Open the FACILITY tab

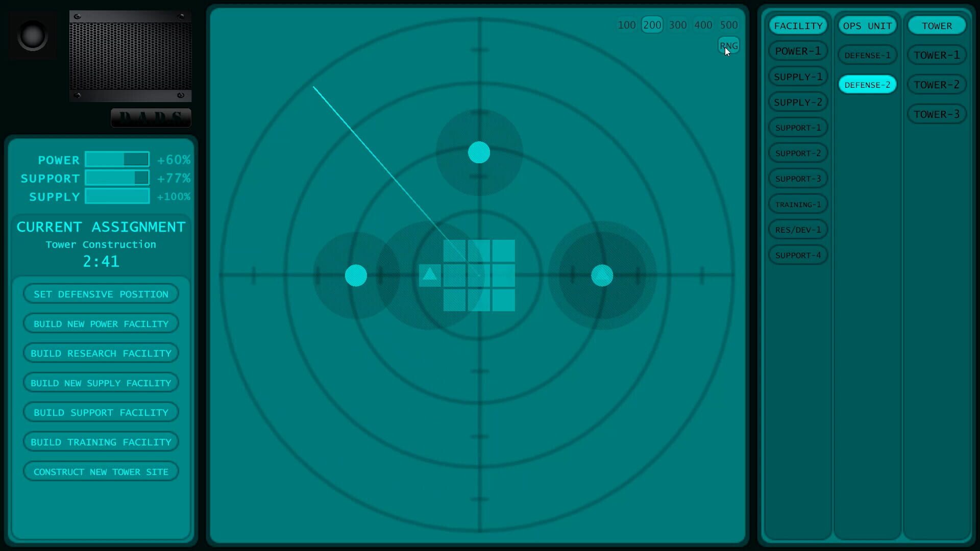point(798,25)
